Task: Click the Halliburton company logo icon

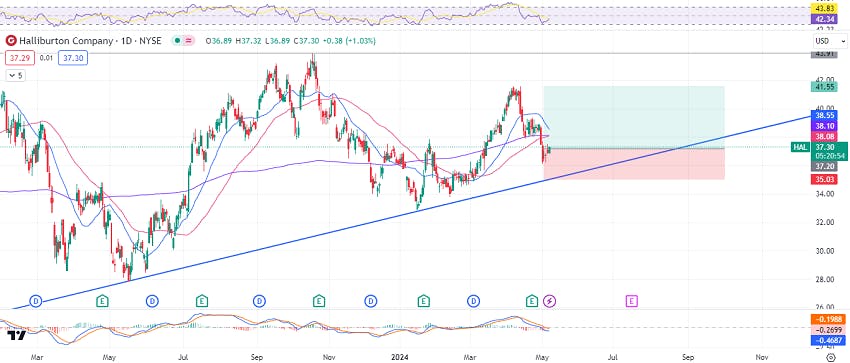Action: (11, 41)
